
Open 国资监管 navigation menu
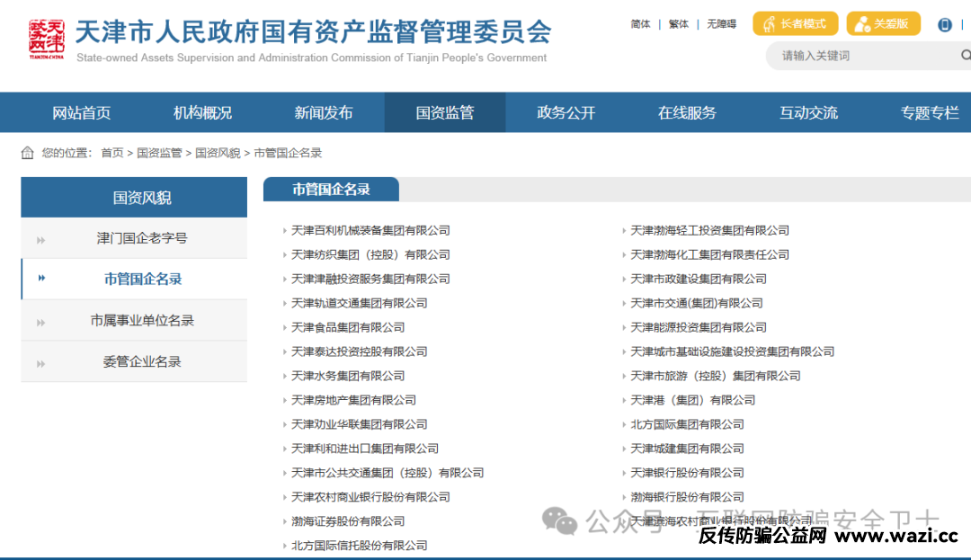445,112
